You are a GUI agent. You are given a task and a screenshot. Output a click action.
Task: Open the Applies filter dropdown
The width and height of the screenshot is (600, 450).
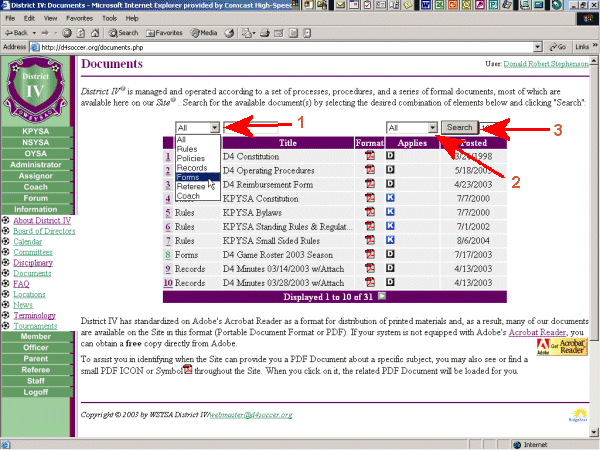[432, 128]
